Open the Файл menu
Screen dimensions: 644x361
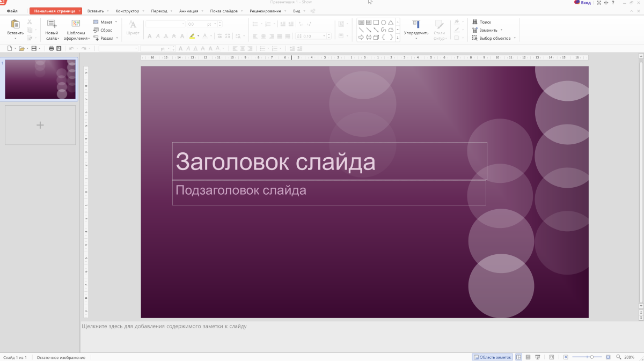(x=12, y=11)
